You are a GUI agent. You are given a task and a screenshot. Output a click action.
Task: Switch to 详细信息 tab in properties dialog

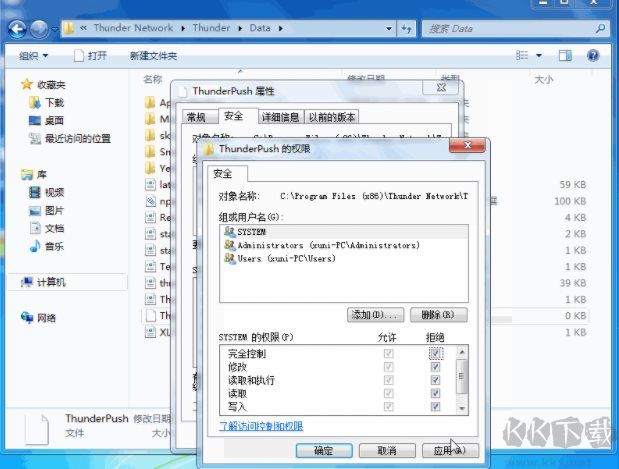pyautogui.click(x=281, y=117)
